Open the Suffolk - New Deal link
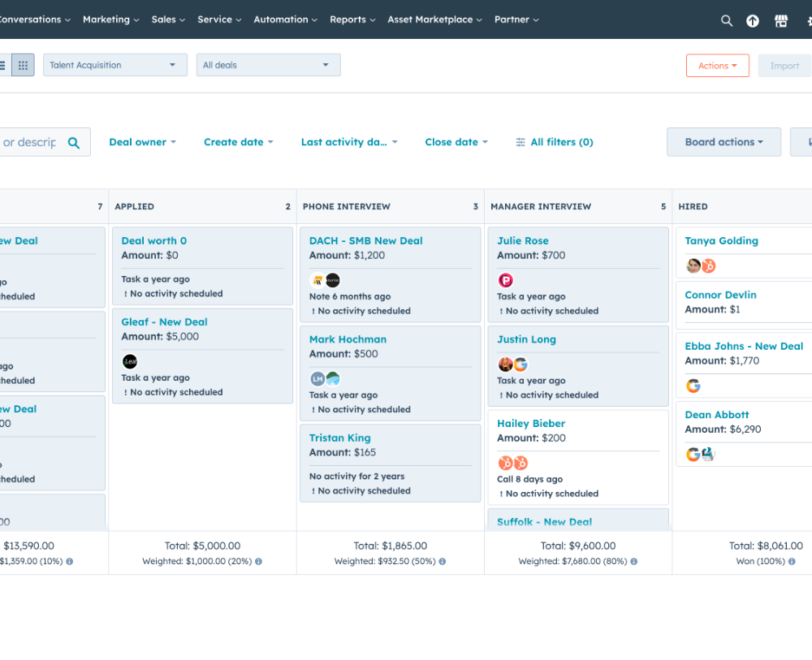 point(544,522)
